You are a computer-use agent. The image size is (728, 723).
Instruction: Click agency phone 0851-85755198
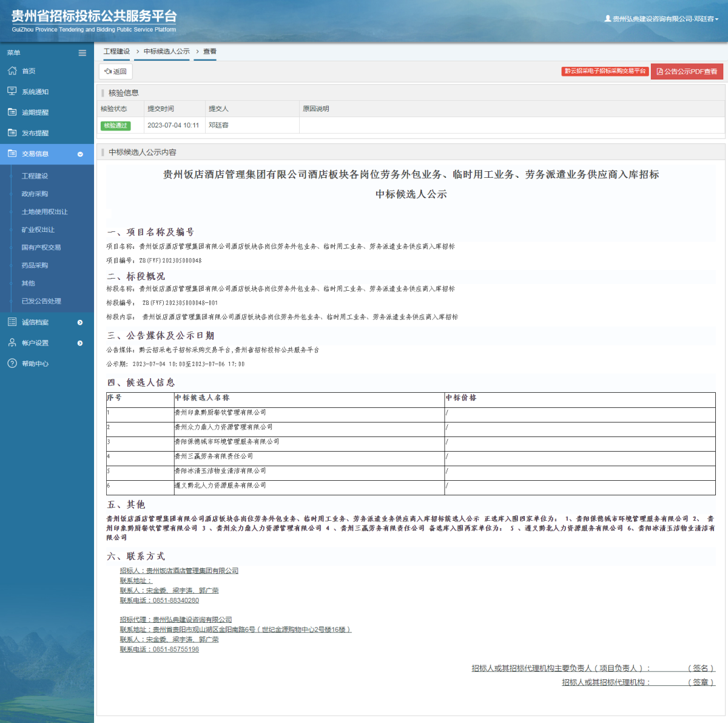175,650
